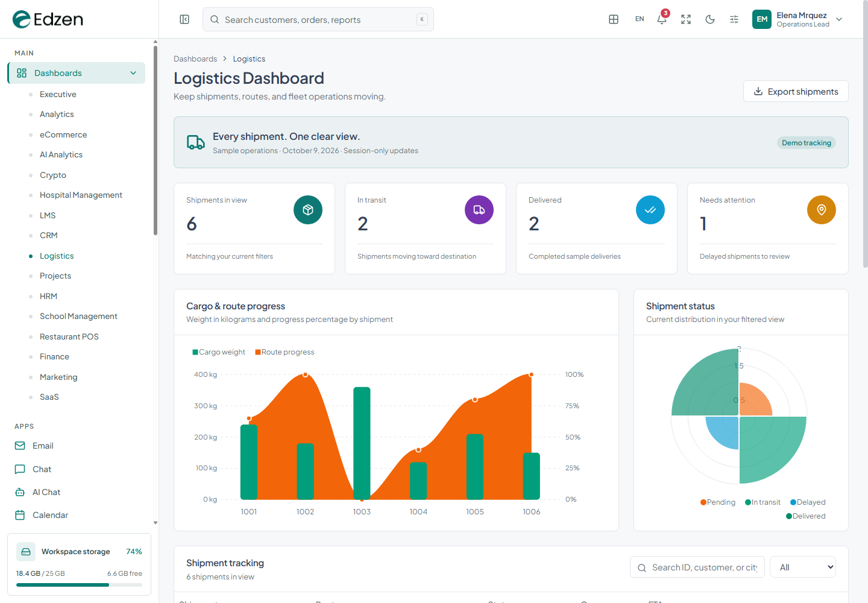Toggle Delivered legend in status chart
The width and height of the screenshot is (868, 603).
[x=806, y=516]
